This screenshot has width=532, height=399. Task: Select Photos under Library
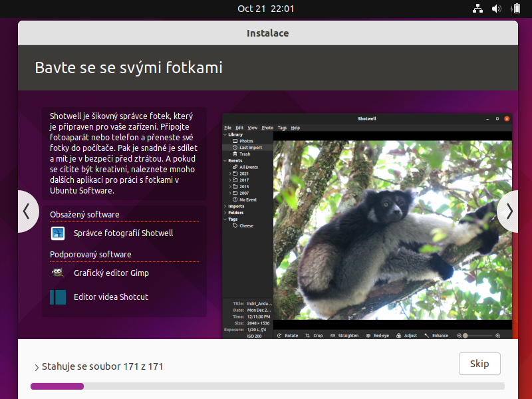[x=245, y=141]
